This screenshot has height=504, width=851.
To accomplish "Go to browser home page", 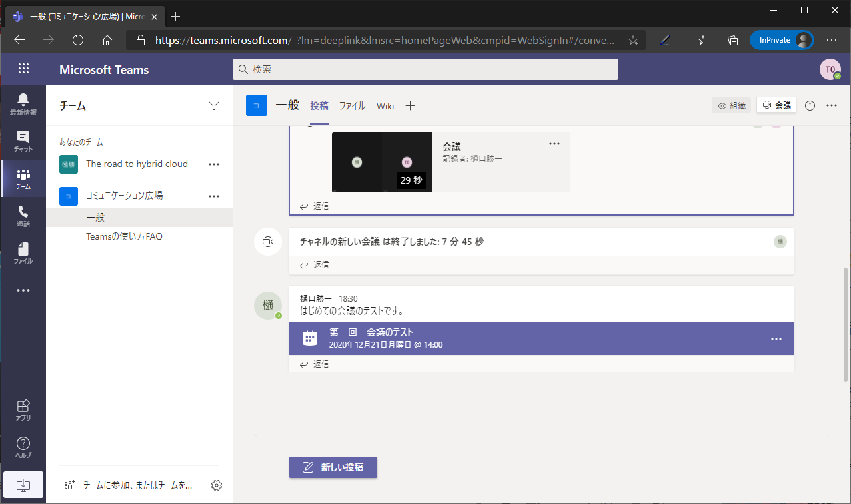I will tap(107, 40).
